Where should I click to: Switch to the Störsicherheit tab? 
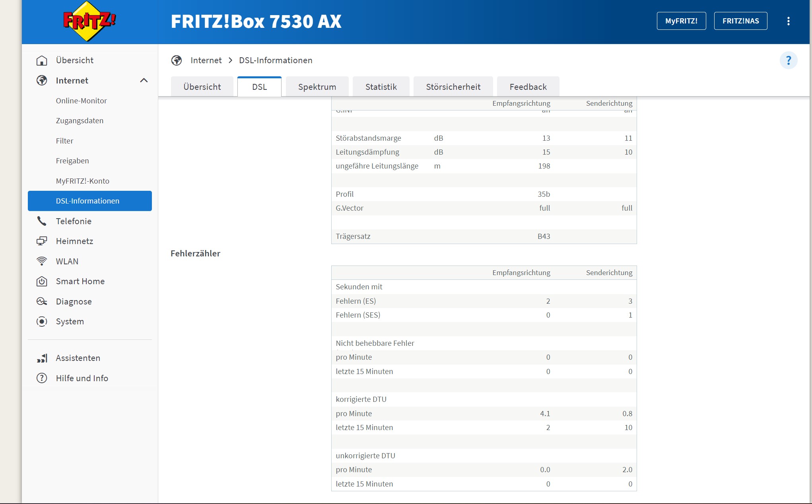[x=453, y=87]
